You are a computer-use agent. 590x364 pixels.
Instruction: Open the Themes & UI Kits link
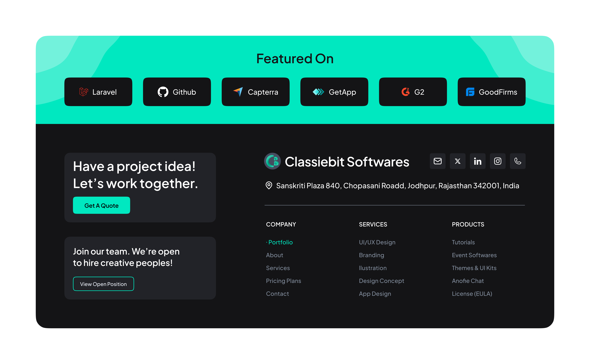(474, 268)
